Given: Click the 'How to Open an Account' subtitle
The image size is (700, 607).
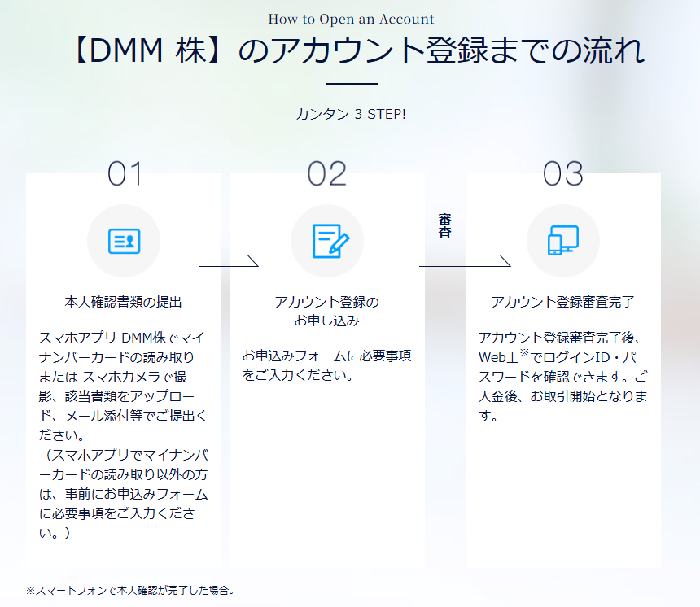Looking at the screenshot, I should pyautogui.click(x=351, y=20).
